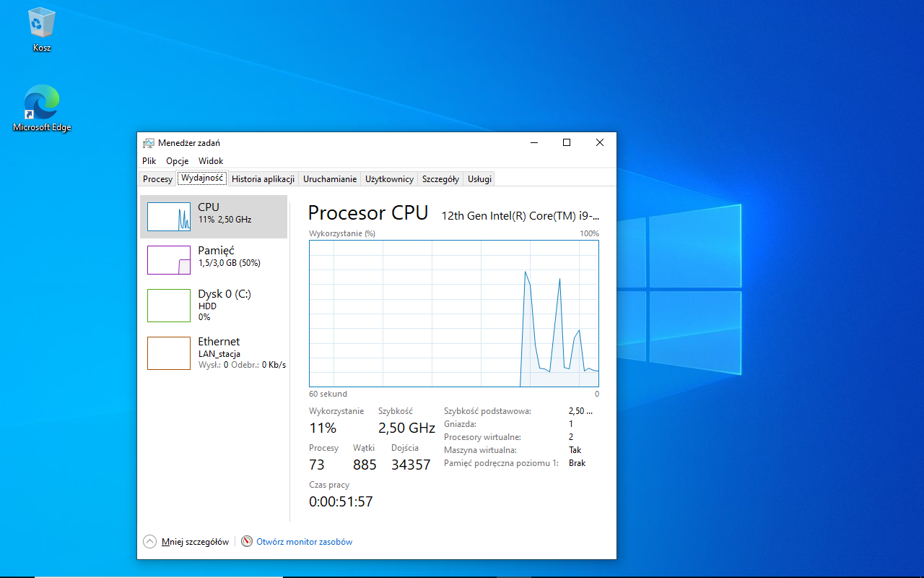Screen dimensions: 924x578
Task: Click the Dojścia value 34357
Action: pos(411,465)
